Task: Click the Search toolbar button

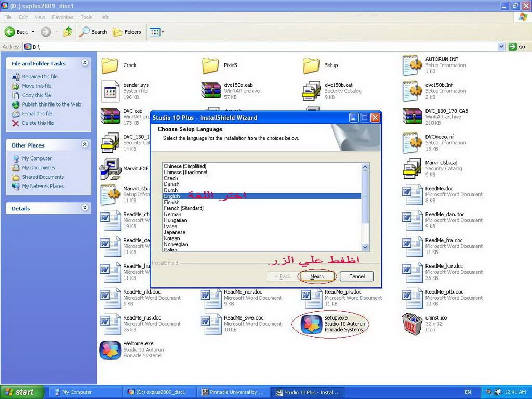Action: [94, 32]
